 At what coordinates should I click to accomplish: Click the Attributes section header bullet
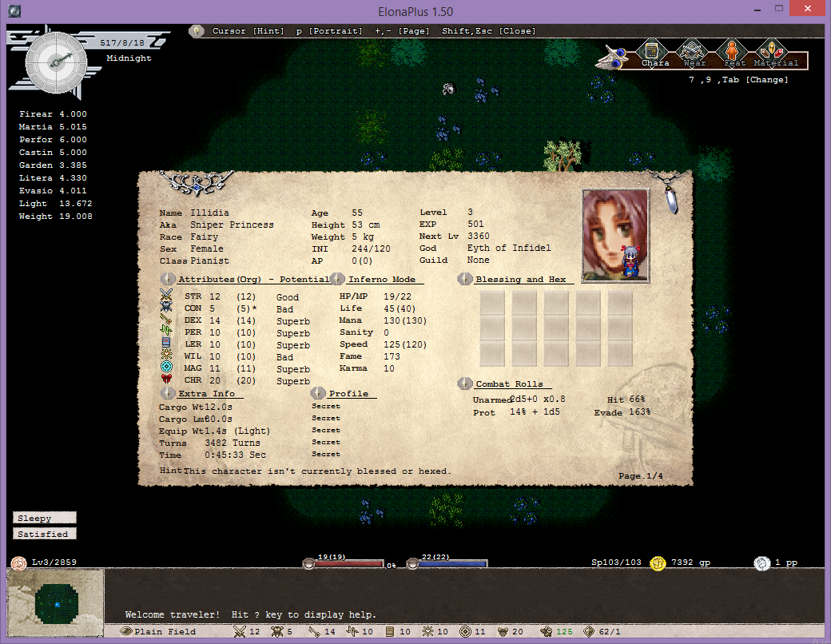pos(168,279)
